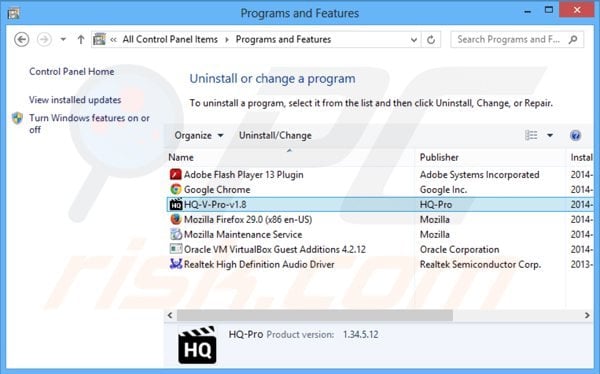Open the help icon
The height and width of the screenshot is (374, 600).
click(x=575, y=136)
